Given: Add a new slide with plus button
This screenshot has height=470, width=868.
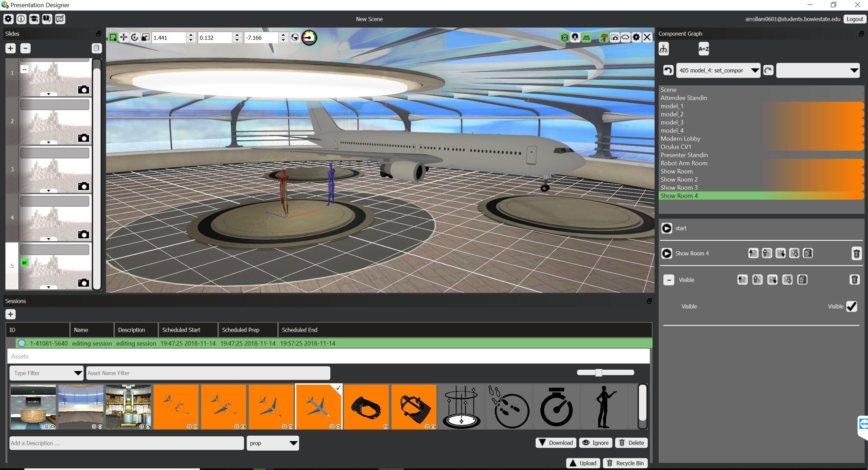Looking at the screenshot, I should [11, 48].
